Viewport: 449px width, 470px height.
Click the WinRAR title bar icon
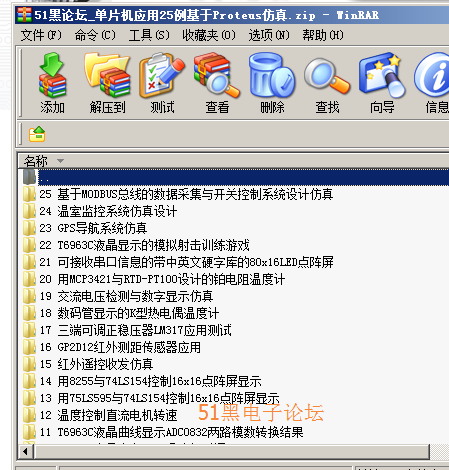coord(24,15)
